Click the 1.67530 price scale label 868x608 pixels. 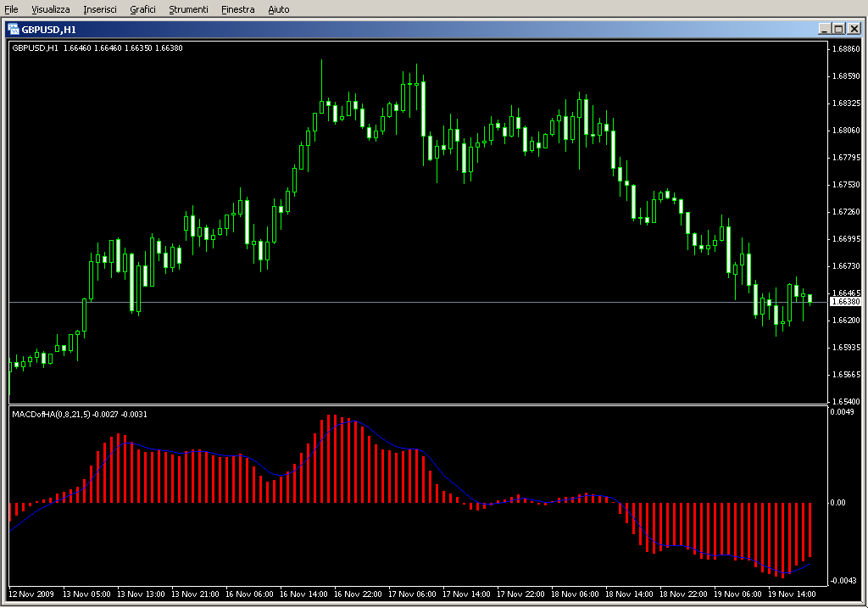[846, 184]
